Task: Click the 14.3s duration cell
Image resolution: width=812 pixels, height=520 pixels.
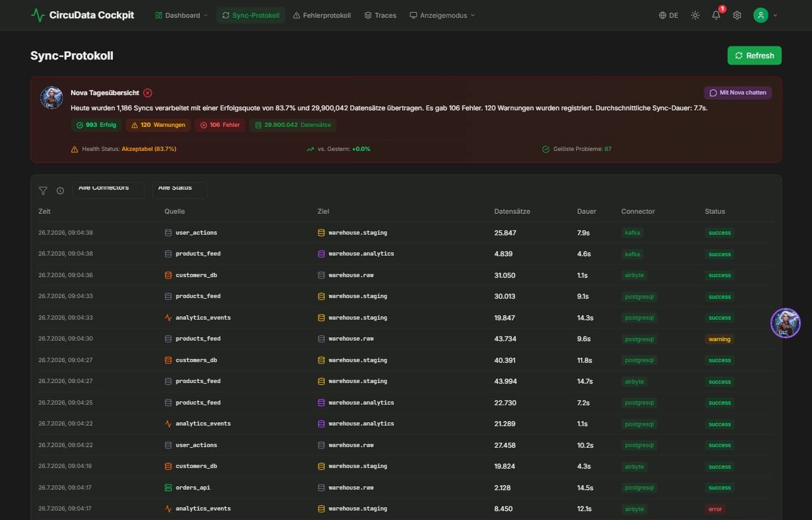Action: pos(585,318)
